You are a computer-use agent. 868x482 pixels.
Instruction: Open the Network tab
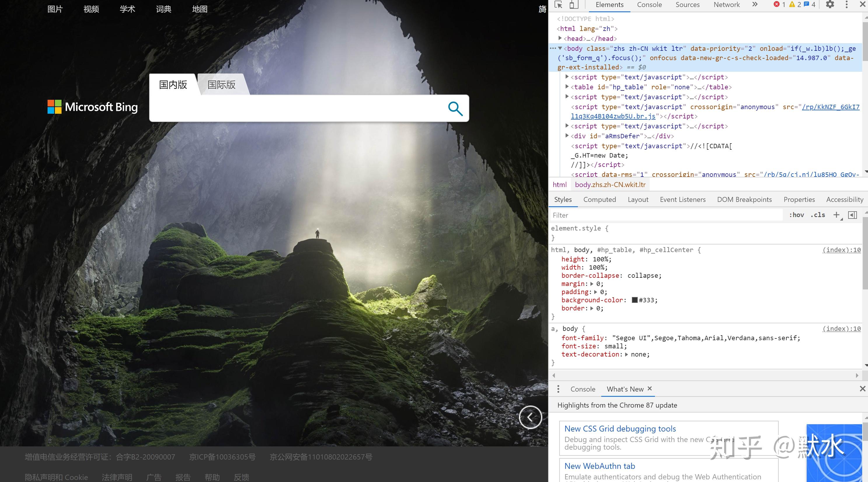pyautogui.click(x=726, y=5)
